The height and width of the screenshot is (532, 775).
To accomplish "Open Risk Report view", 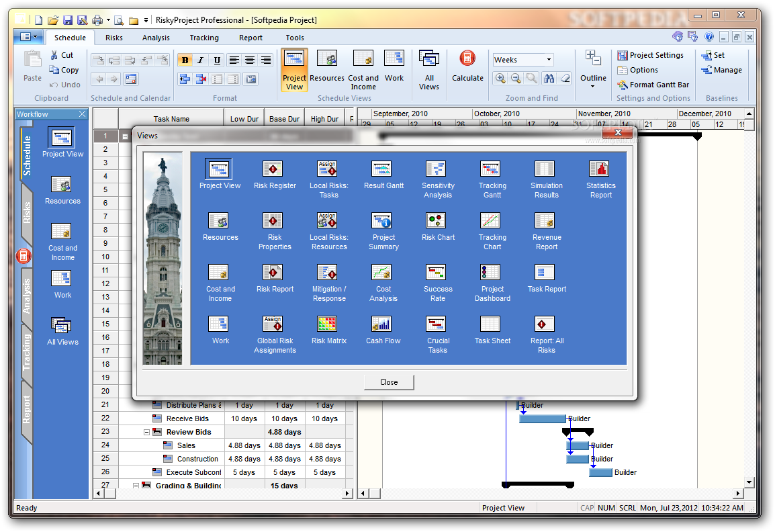I will [275, 279].
